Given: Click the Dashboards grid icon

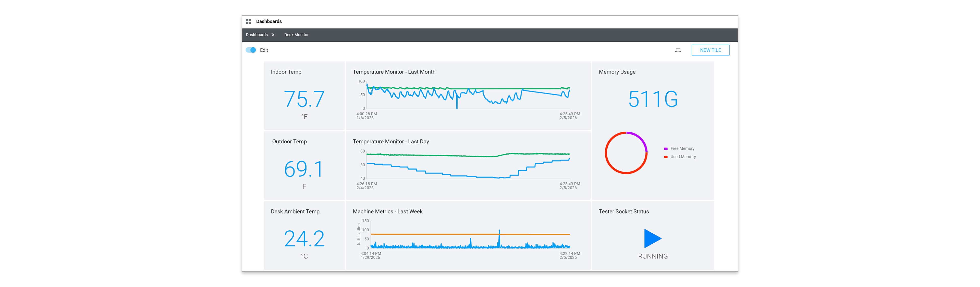Looking at the screenshot, I should point(248,22).
